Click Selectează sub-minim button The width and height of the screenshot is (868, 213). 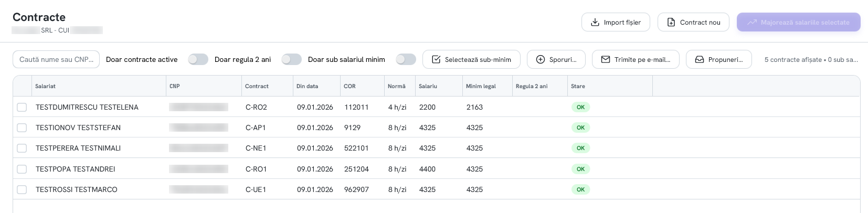click(471, 59)
